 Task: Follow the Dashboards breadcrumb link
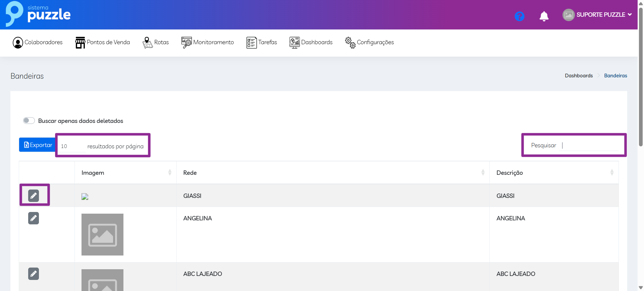[x=579, y=76]
